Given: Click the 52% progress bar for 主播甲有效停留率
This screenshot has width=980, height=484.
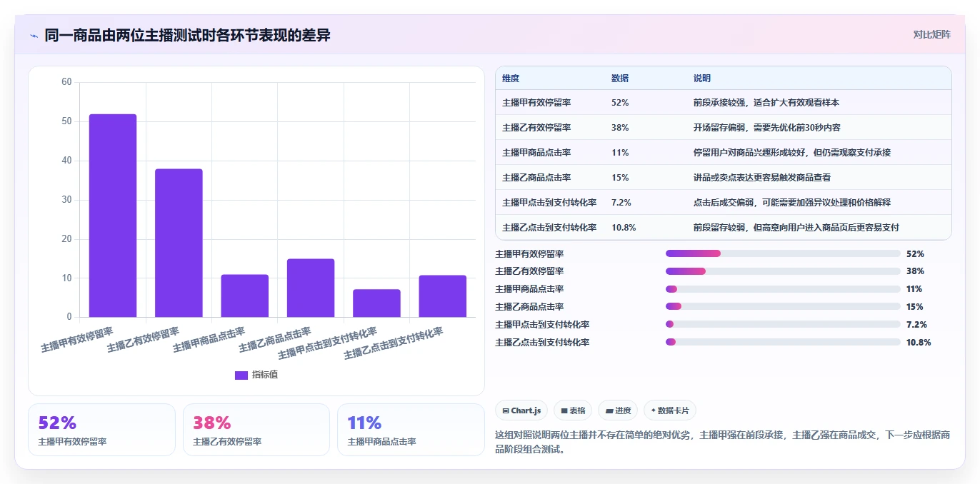Looking at the screenshot, I should point(783,253).
